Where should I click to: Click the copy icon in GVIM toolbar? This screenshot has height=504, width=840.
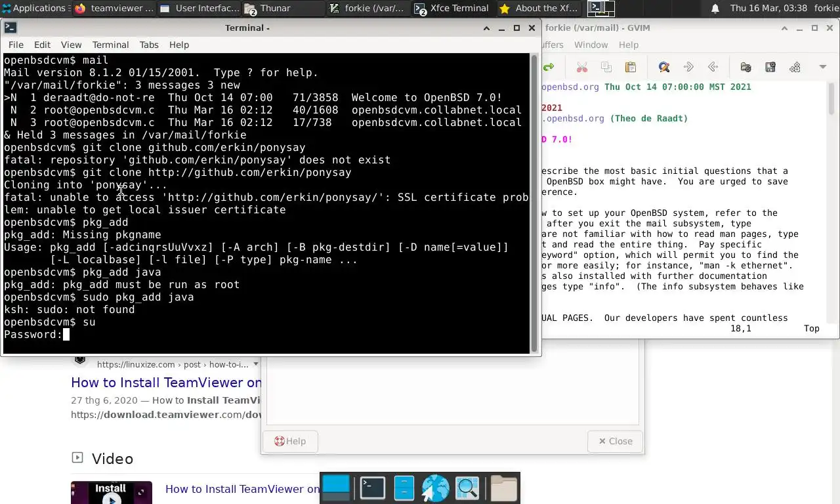pos(606,67)
